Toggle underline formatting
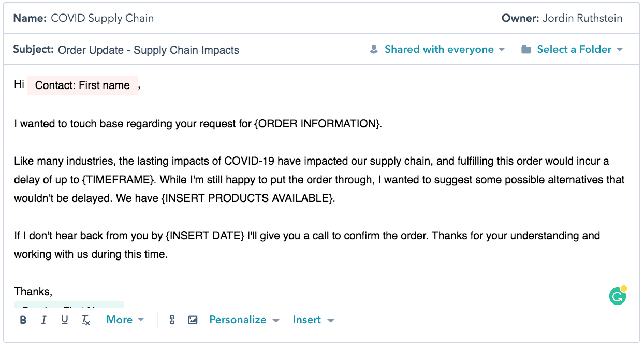644x347 pixels. 64,320
